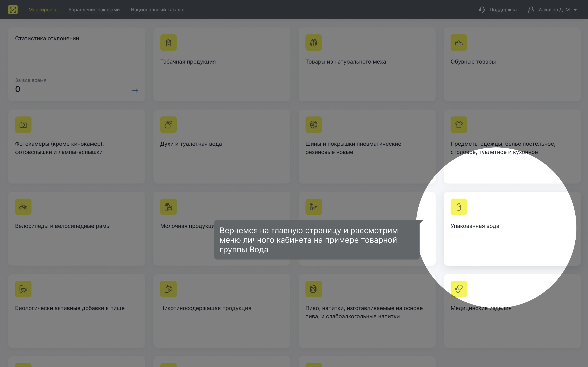Select the dietary supplements pill icon
Viewport: 588px width, 367px height.
point(23,289)
